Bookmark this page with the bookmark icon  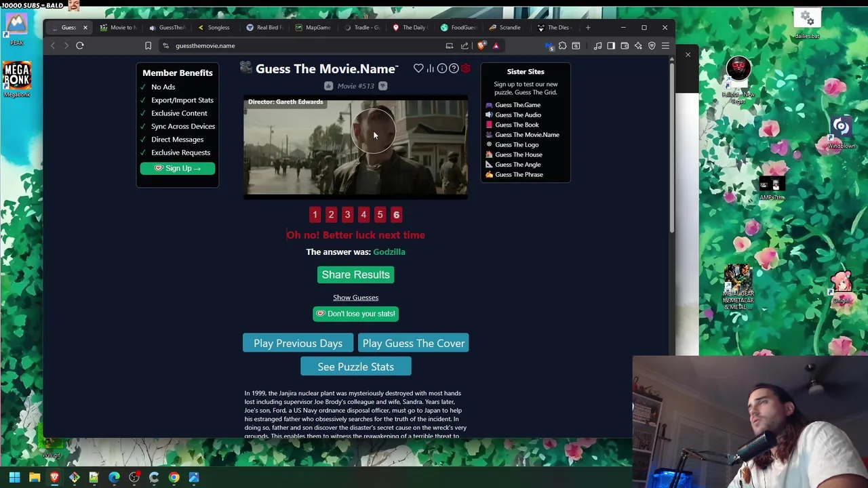tap(148, 45)
